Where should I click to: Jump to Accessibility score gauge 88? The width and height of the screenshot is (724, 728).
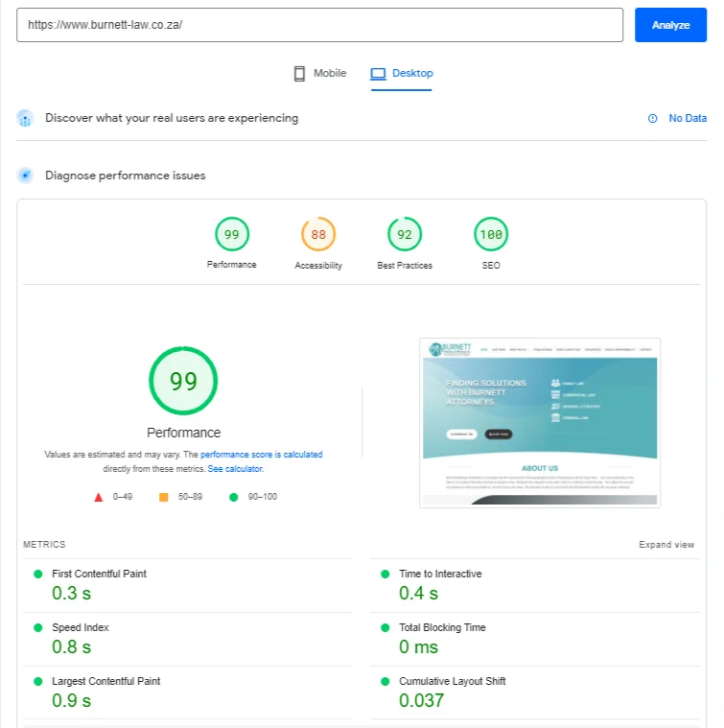[x=318, y=234]
